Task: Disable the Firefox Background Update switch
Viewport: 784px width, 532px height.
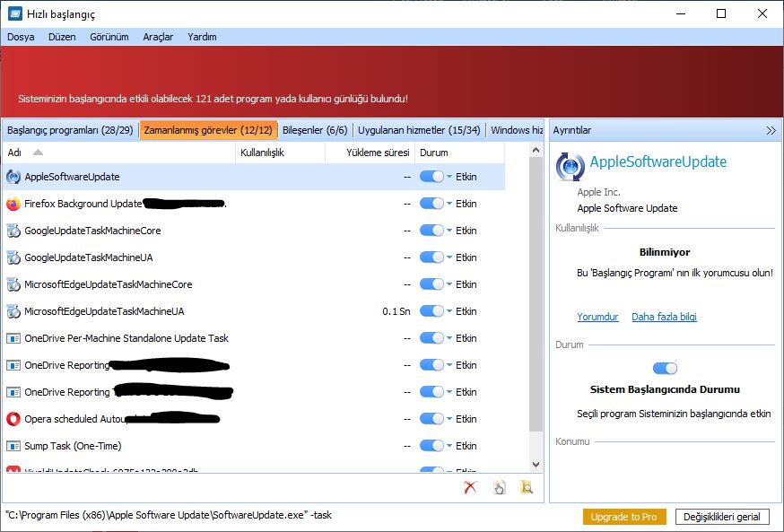Action: coord(431,204)
